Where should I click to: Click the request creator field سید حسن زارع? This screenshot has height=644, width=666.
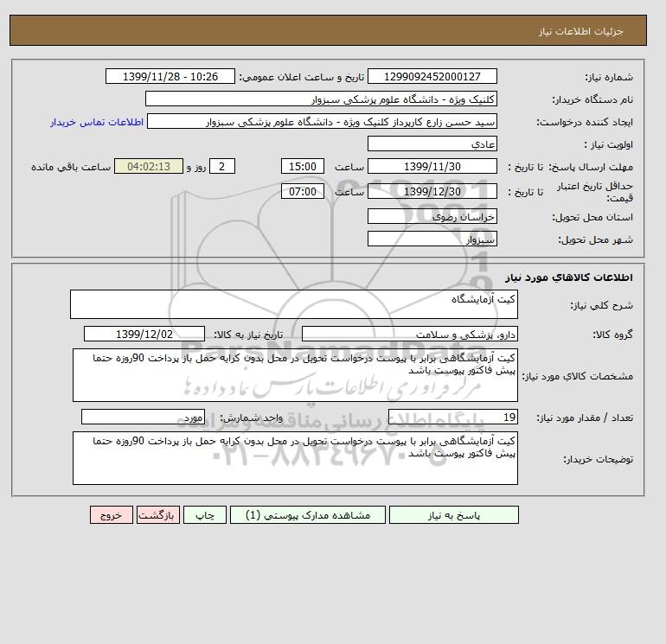322,121
